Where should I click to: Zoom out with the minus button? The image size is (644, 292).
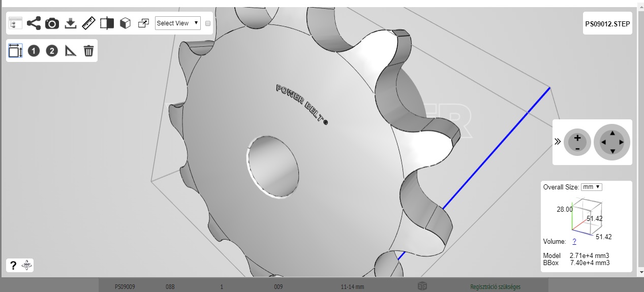point(577,148)
